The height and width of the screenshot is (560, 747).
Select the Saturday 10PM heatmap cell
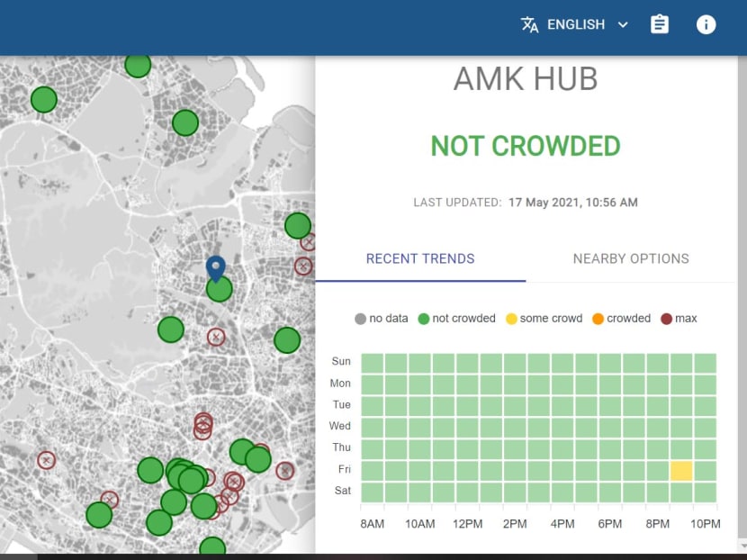(705, 492)
